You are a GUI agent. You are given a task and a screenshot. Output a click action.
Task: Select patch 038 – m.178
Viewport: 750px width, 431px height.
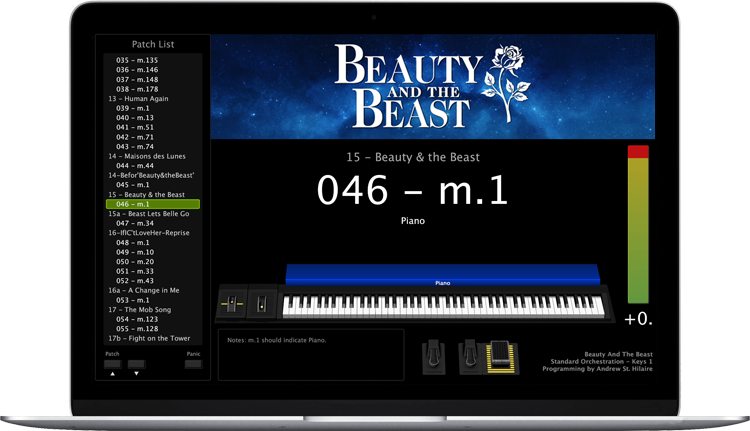tap(153, 89)
